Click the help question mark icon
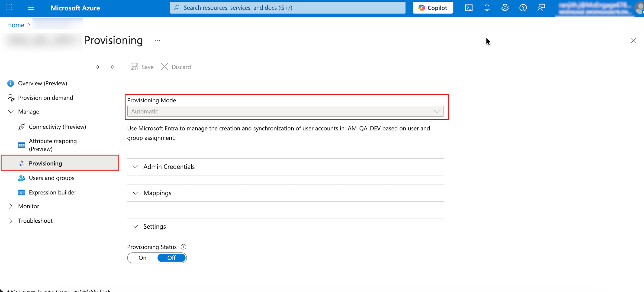Viewport: 644px width, 292px height. point(523,8)
